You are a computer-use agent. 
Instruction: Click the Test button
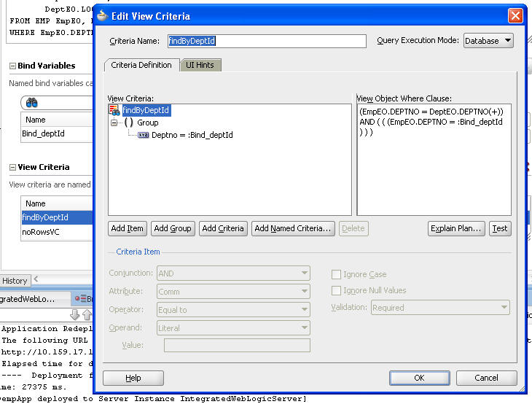500,228
